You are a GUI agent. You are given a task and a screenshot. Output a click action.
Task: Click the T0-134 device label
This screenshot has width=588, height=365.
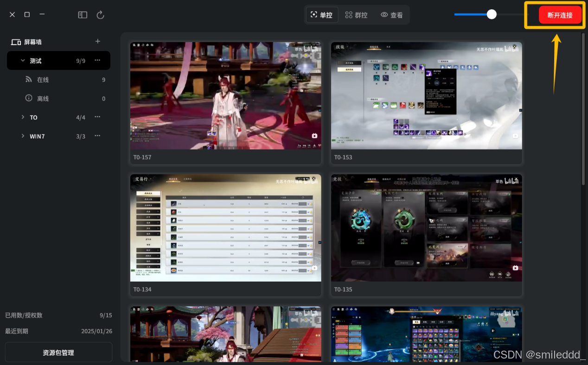(142, 289)
